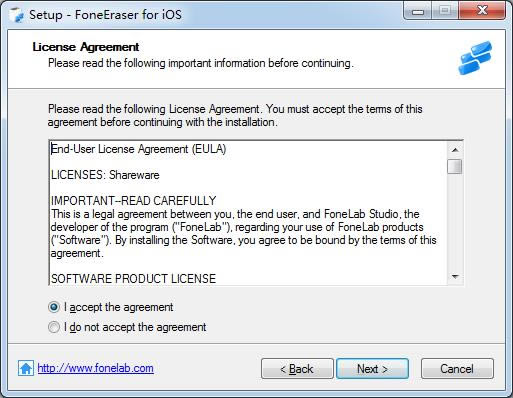Click the home icon beside the fonelab link
Viewport: 513px width, 398px height.
click(x=26, y=368)
